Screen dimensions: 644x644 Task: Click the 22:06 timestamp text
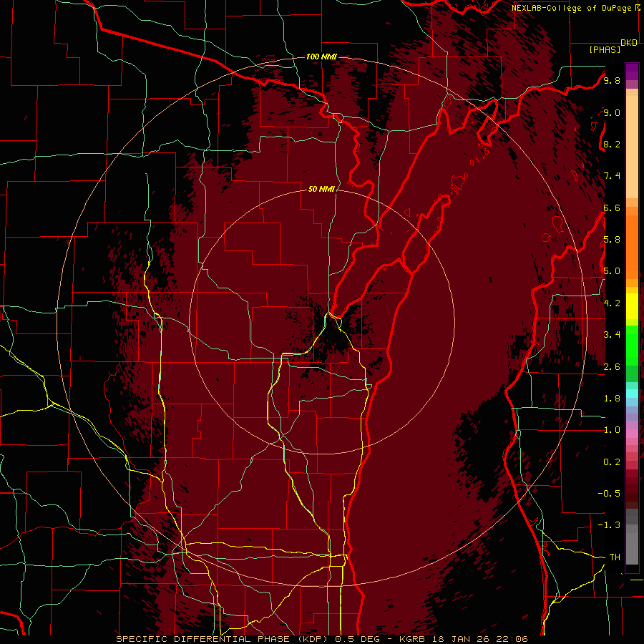coord(513,639)
